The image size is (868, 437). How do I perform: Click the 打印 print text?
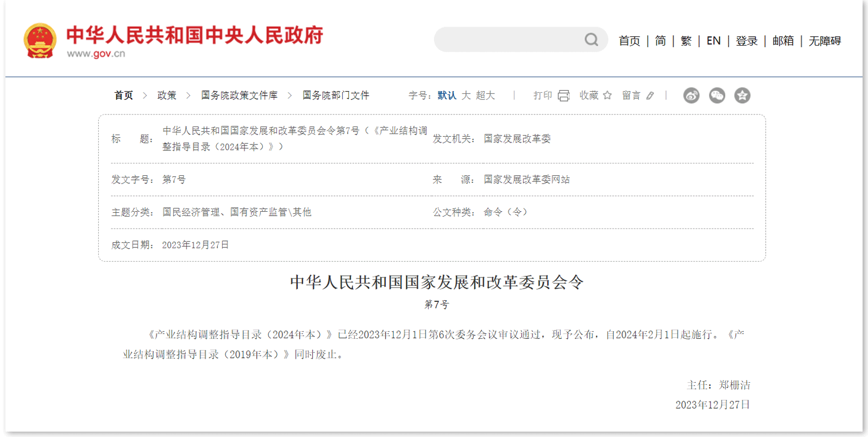(543, 96)
